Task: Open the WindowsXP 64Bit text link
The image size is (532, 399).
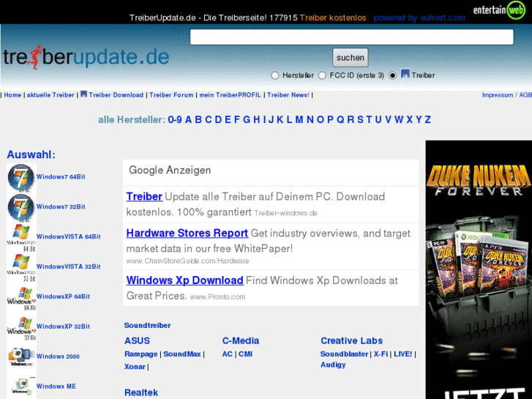Action: [x=63, y=297]
